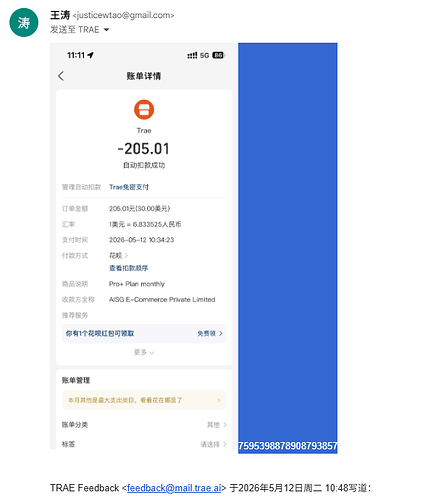Click the -205.01 amount text
The image size is (427, 500).
[144, 149]
